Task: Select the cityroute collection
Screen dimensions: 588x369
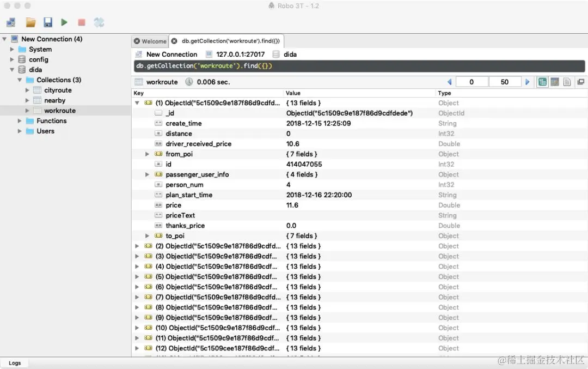Action: pos(58,90)
